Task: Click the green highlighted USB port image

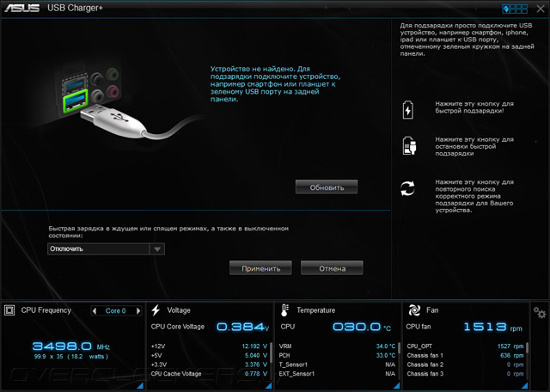Action: (x=75, y=101)
